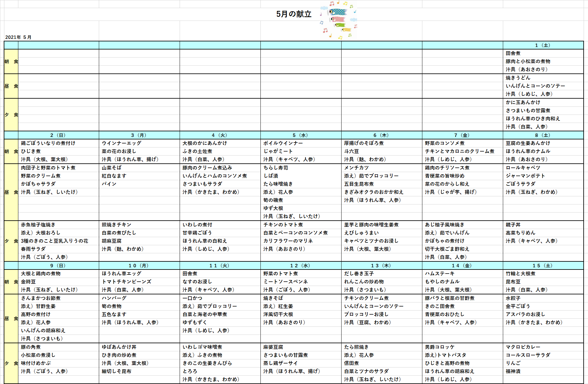
Task: Select the ハンバーグ lunch cell
Action: tap(114, 298)
